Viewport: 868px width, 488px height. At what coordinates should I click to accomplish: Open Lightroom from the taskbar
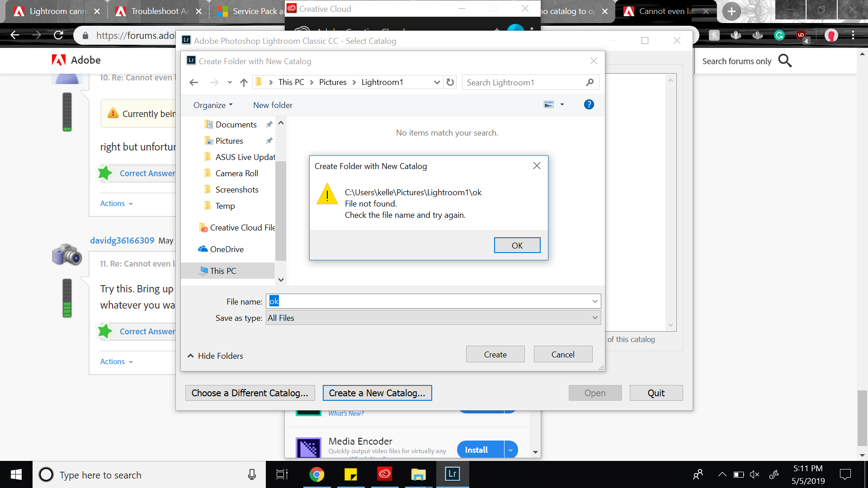coord(452,474)
